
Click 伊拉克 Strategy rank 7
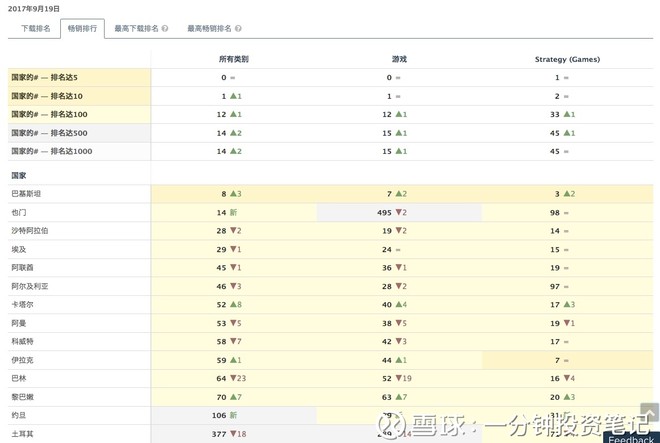[557, 360]
